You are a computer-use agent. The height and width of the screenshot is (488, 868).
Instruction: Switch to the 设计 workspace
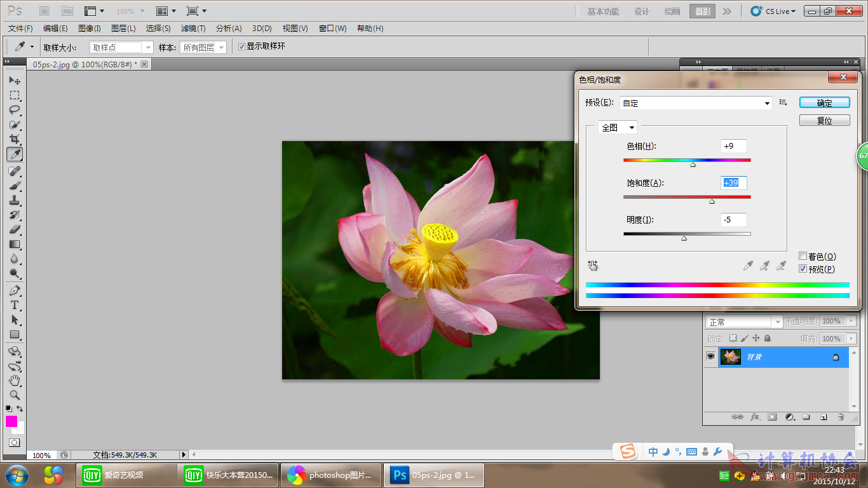pos(642,11)
